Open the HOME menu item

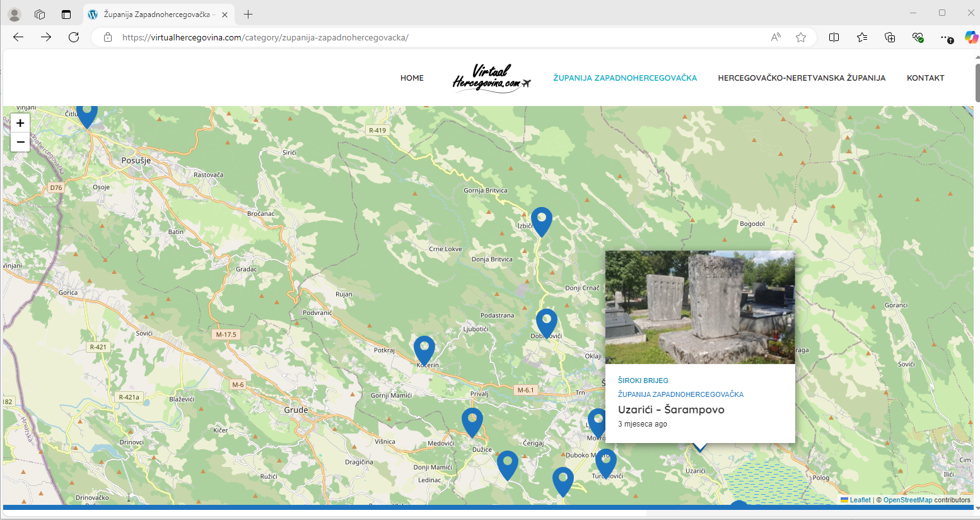[x=412, y=78]
